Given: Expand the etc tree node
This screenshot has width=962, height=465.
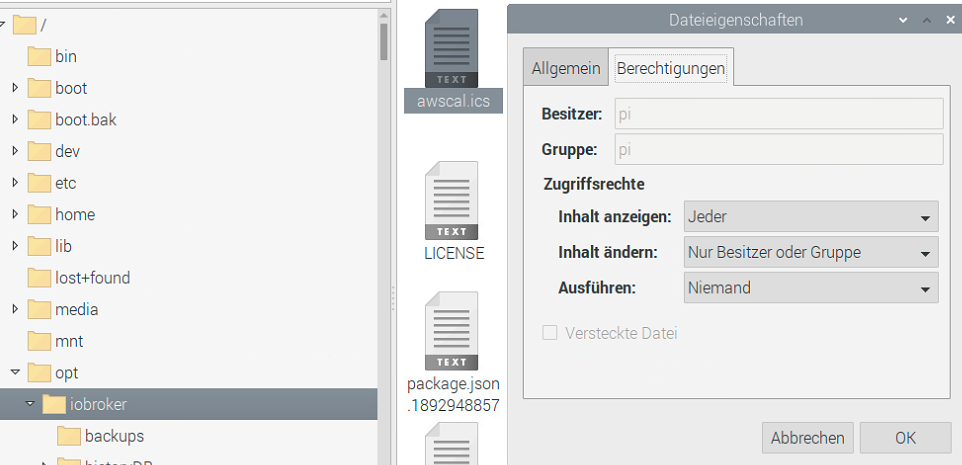Looking at the screenshot, I should [x=15, y=183].
